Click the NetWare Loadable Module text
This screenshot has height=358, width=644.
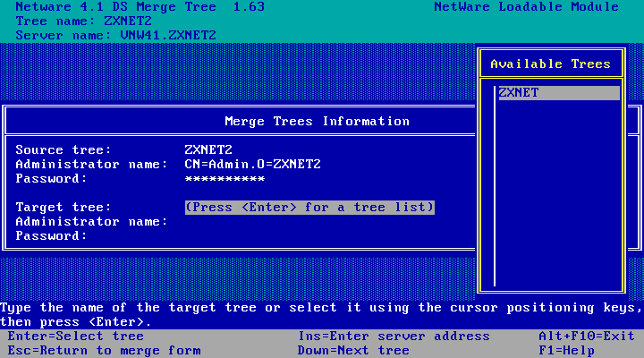(x=526, y=7)
